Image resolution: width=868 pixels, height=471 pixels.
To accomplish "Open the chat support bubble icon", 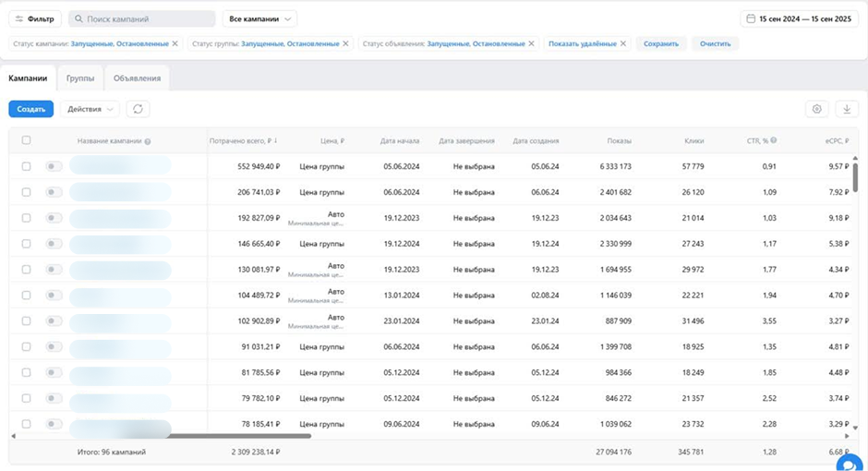I will click(849, 464).
